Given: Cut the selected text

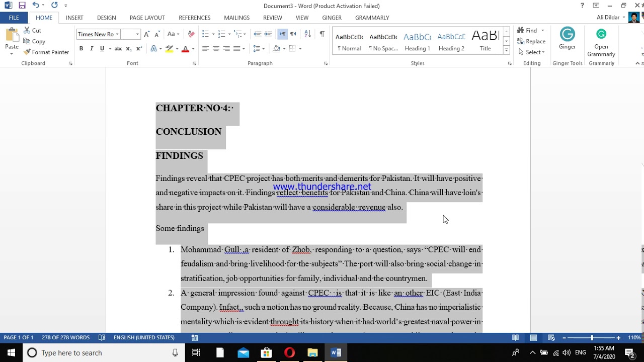Looking at the screenshot, I should 32,31.
